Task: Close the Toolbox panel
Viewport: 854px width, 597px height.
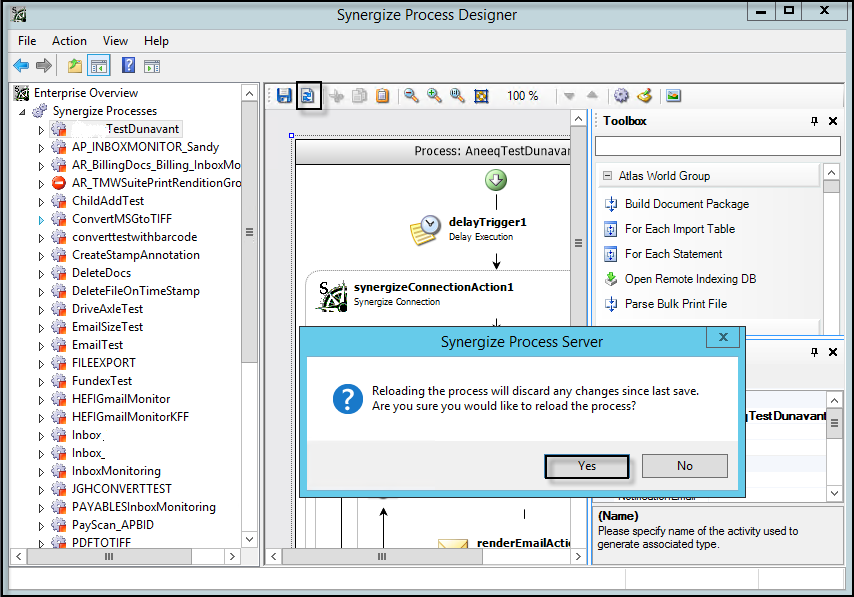Action: 833,121
